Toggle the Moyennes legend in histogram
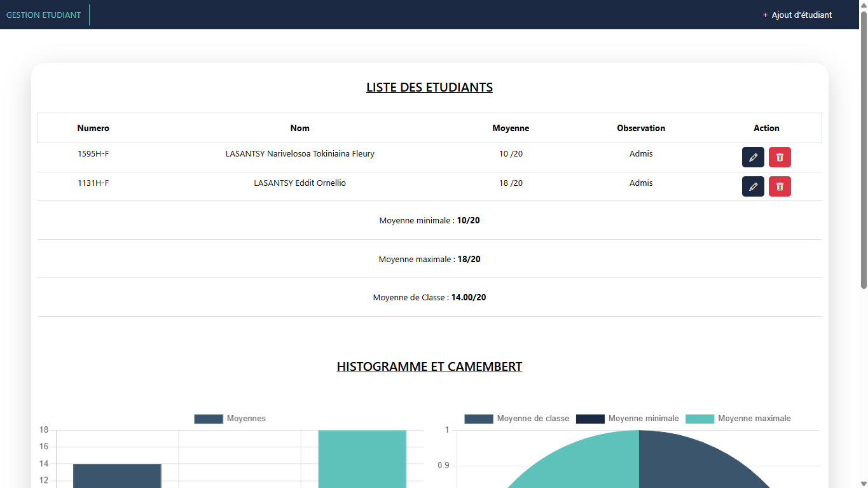 coord(230,419)
